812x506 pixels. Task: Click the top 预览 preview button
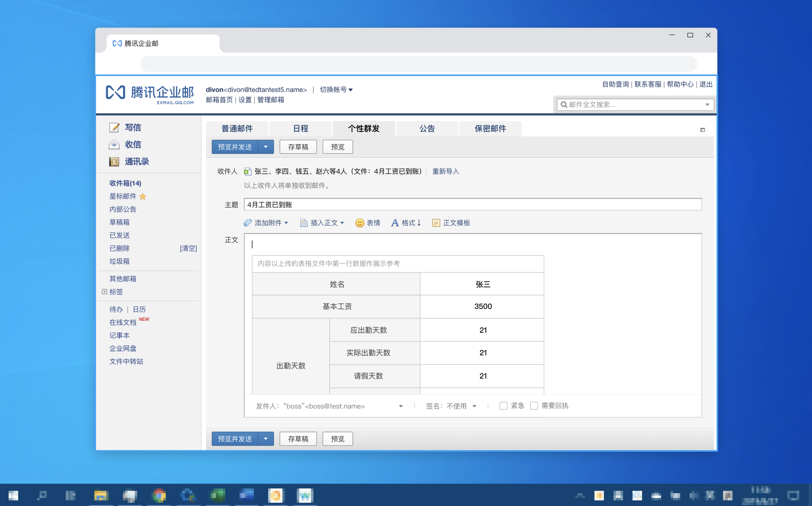tap(338, 147)
